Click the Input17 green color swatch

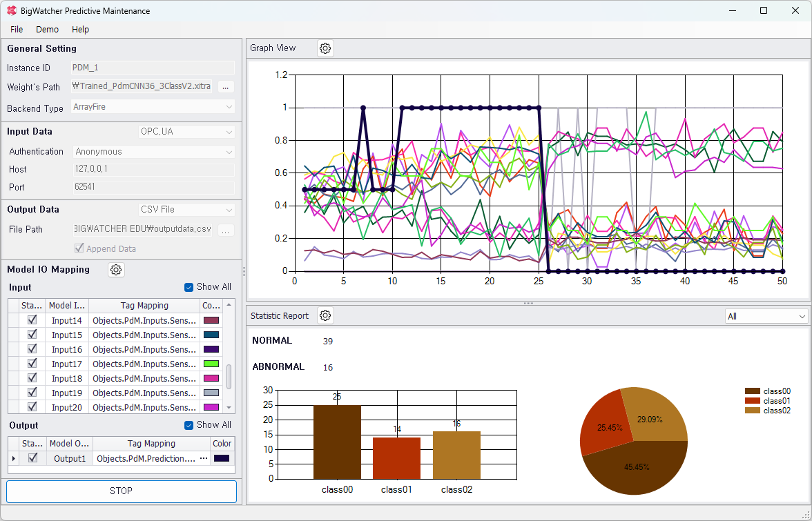[211, 364]
